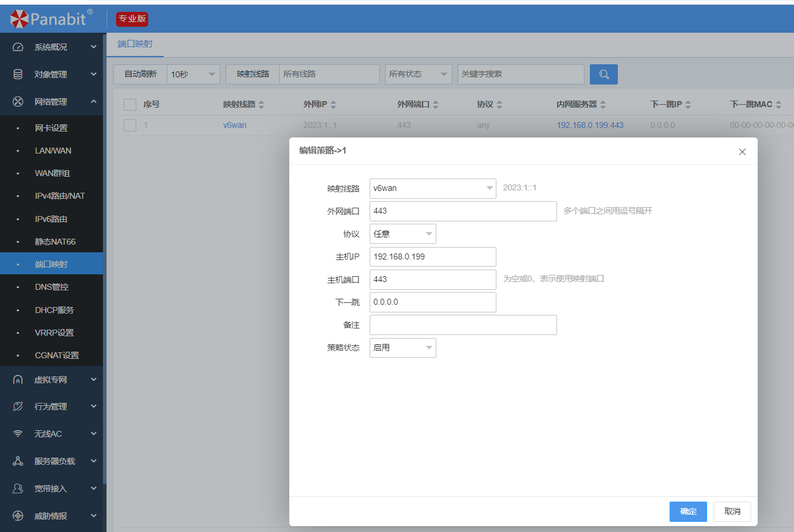Click the 外网端口 input field

point(463,211)
